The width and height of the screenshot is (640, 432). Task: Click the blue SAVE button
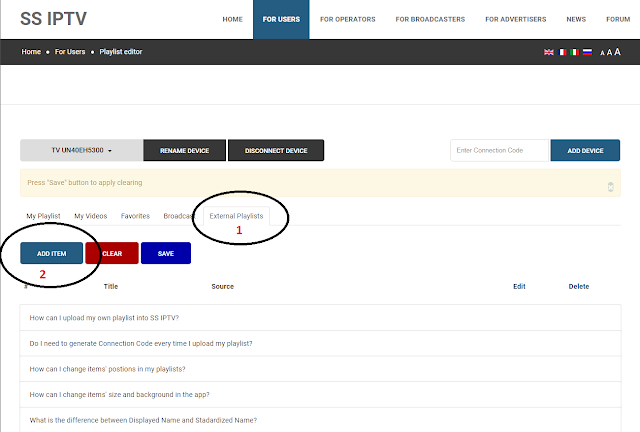point(166,253)
